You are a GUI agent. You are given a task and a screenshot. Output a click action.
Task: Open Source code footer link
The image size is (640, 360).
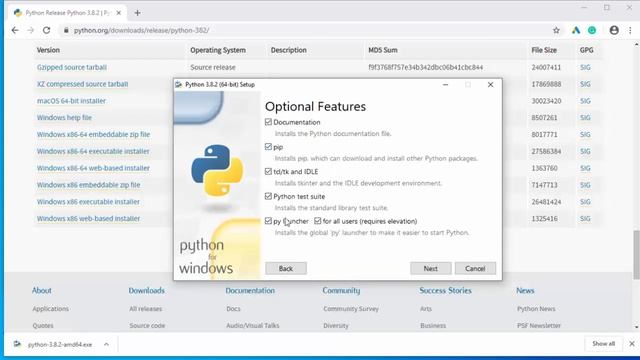click(147, 325)
